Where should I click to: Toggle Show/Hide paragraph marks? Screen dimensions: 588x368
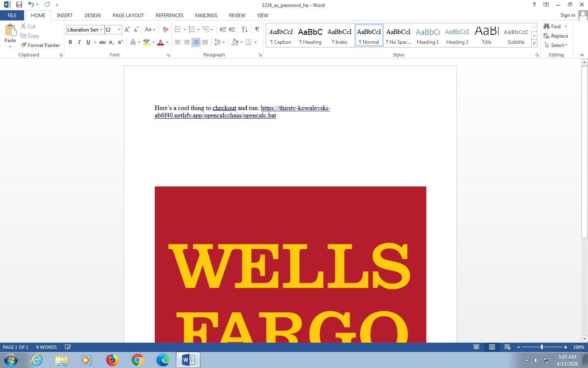pos(257,29)
